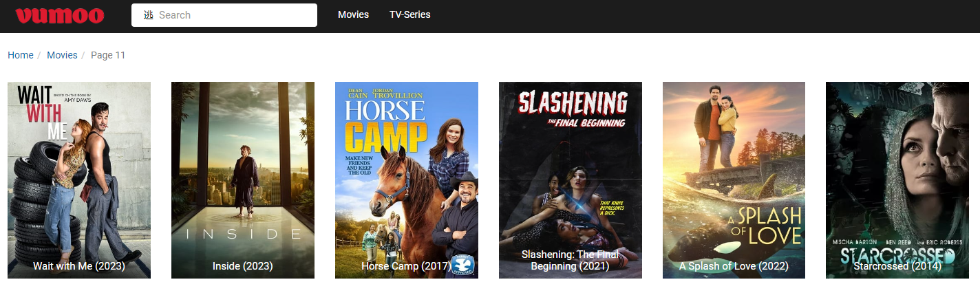Click the Movies breadcrumb link
This screenshot has height=293, width=980.
(62, 55)
